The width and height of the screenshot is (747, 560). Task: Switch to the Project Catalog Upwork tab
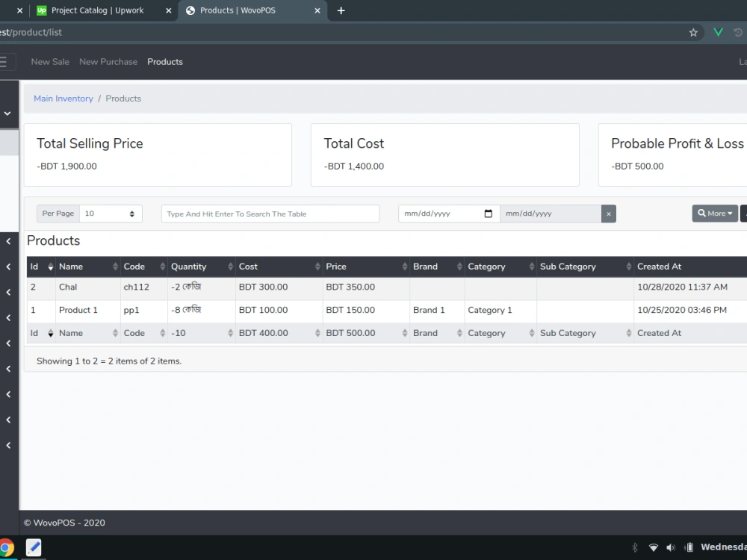97,10
